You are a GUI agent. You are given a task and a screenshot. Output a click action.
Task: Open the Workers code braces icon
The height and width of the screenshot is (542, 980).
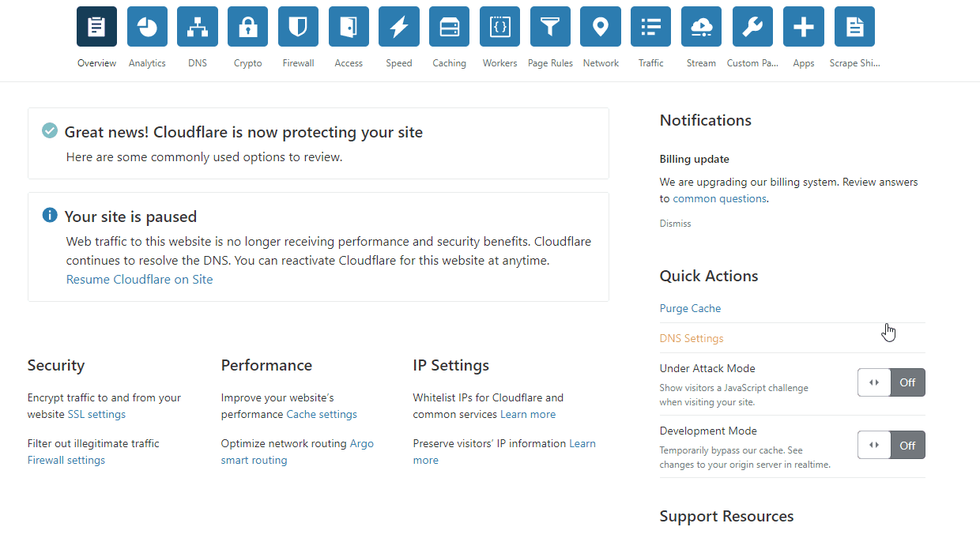pos(499,27)
